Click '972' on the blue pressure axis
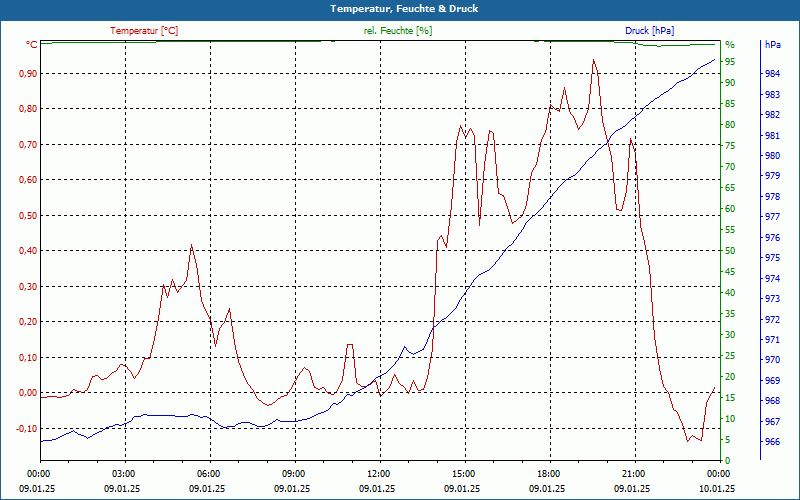This screenshot has width=800, height=500. click(772, 319)
